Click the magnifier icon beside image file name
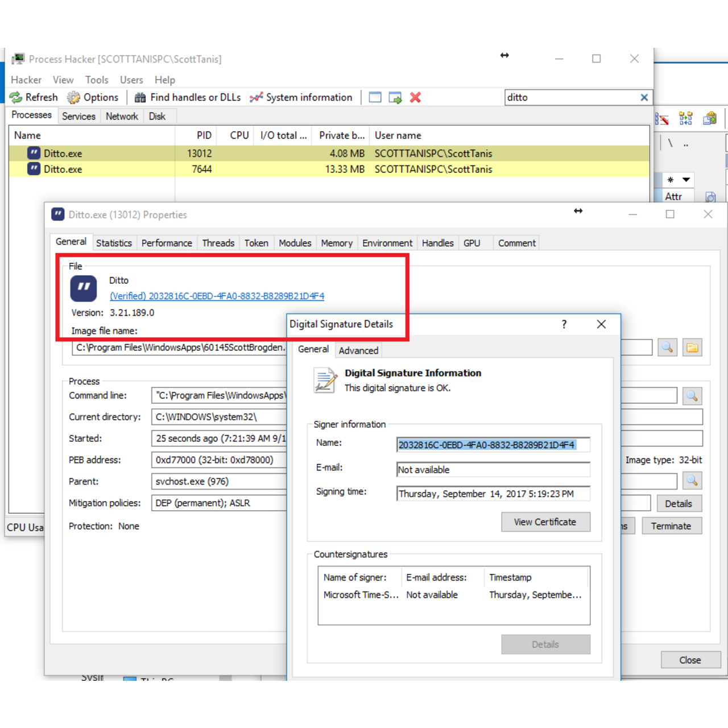The width and height of the screenshot is (728, 728). click(667, 348)
